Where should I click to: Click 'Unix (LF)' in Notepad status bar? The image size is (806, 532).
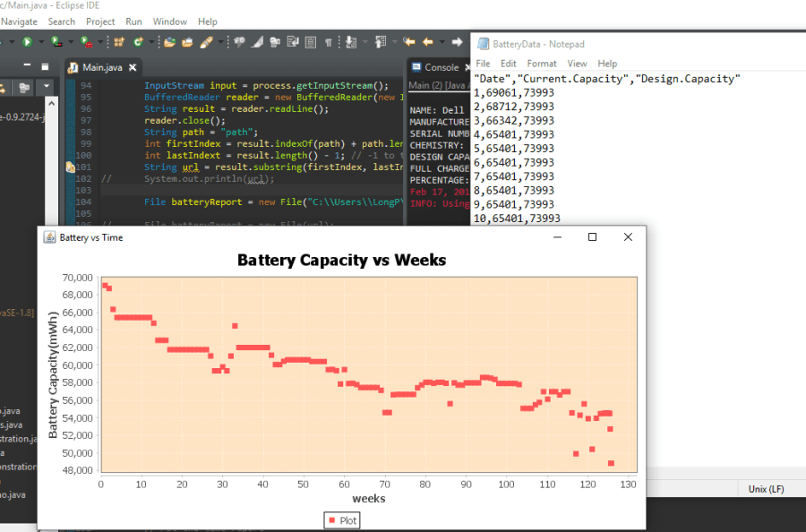click(766, 489)
